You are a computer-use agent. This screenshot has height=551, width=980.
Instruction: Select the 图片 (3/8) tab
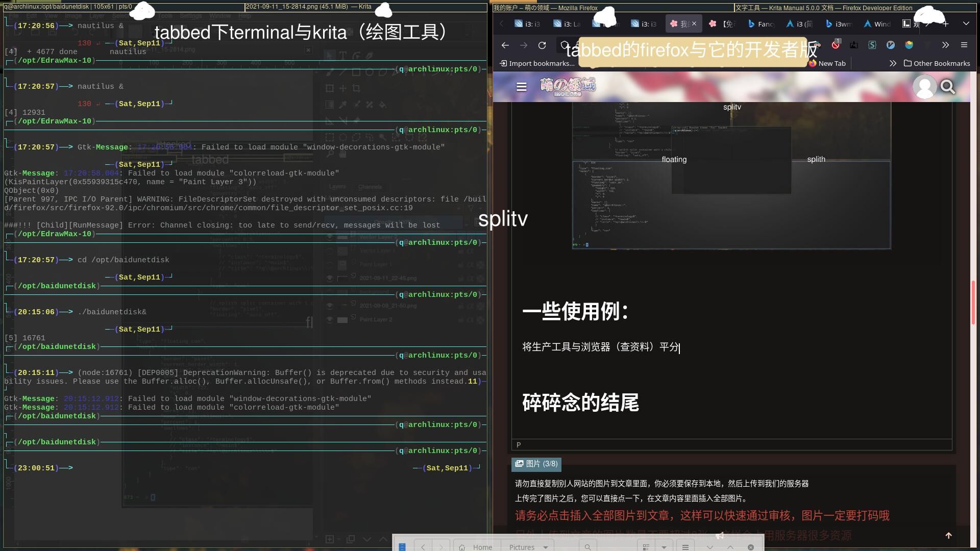(536, 464)
